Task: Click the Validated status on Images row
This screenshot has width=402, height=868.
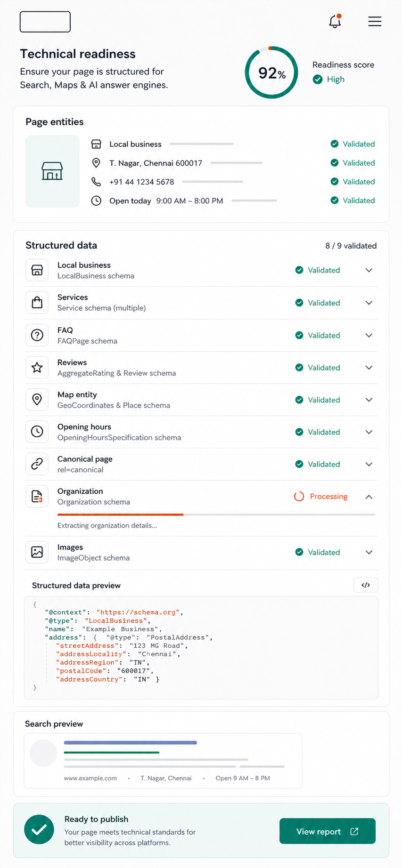Action: tap(318, 552)
